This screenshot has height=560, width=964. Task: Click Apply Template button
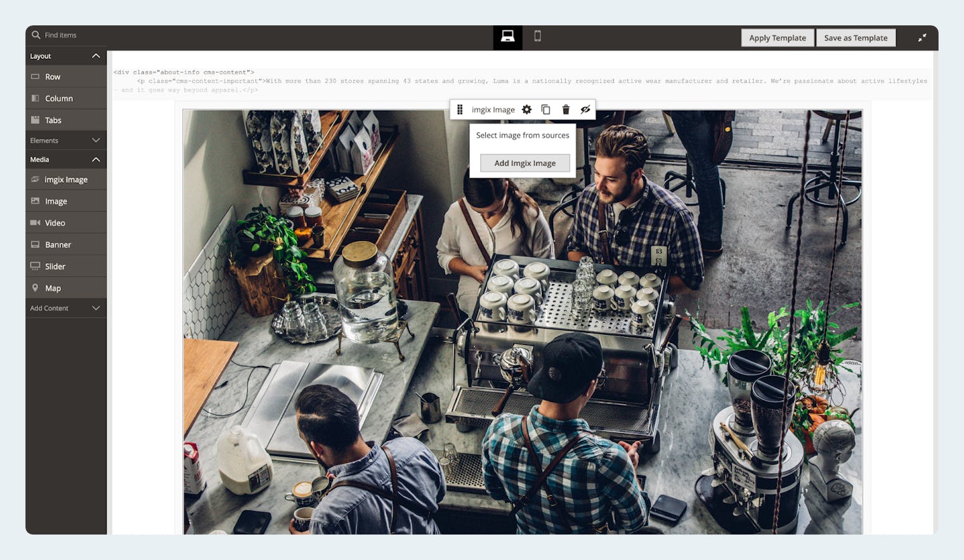point(778,38)
